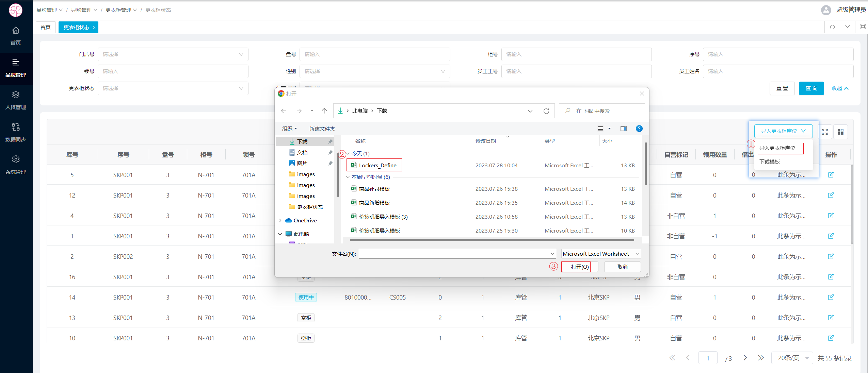Viewport: 868px width, 373px height.
Task: Go back in the file dialog
Action: click(x=284, y=111)
